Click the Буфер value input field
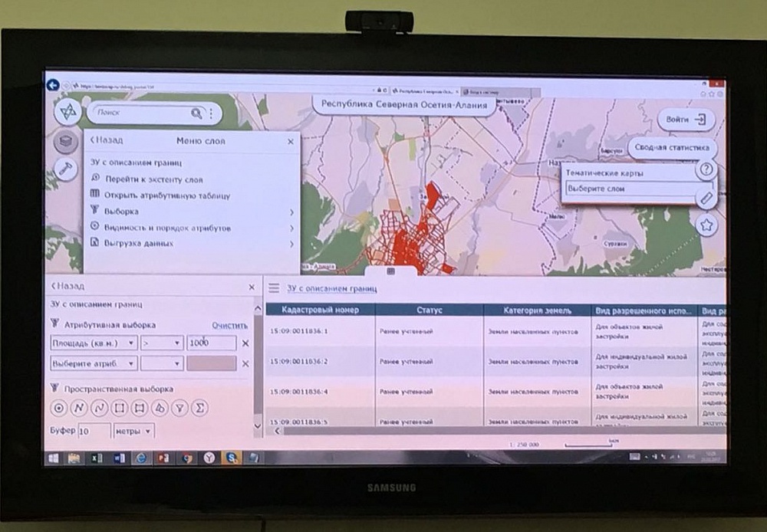Screen dimensions: 767x532 [x=94, y=431]
